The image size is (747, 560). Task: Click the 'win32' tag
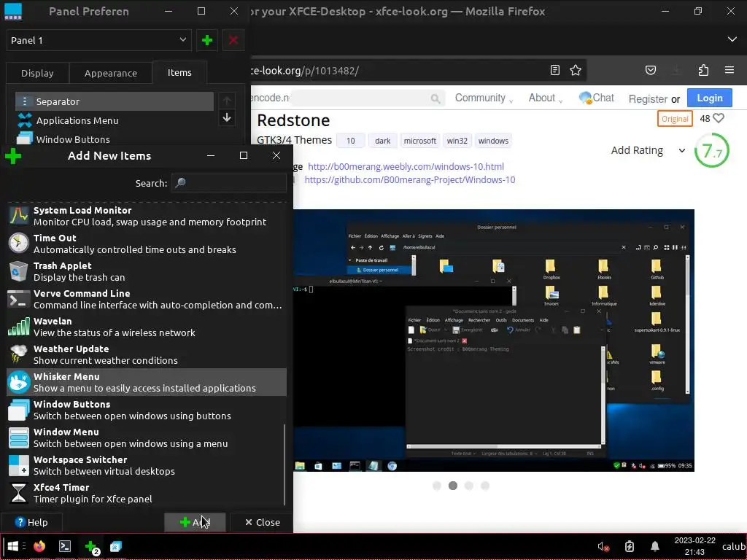(x=457, y=141)
